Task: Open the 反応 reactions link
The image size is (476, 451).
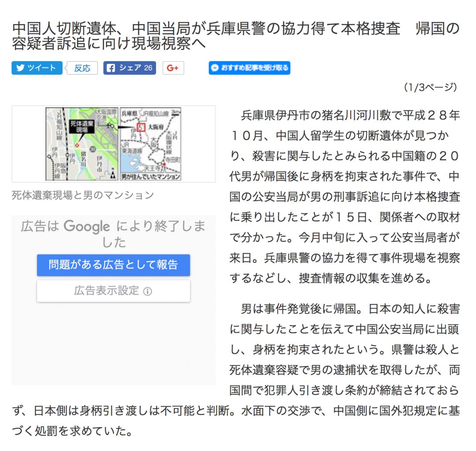Action: coord(82,68)
